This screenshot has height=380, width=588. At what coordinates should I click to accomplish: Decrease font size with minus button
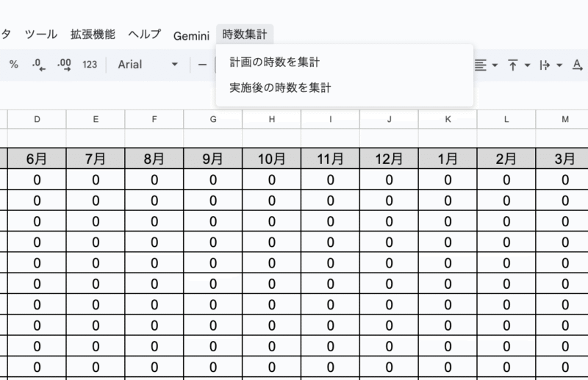click(x=202, y=65)
